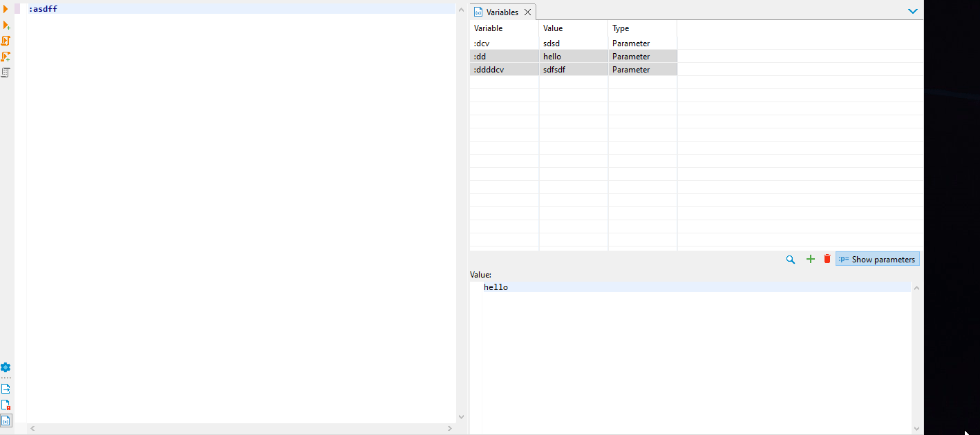
Task: Select the Variables (x) panel icon
Action: tap(6, 420)
